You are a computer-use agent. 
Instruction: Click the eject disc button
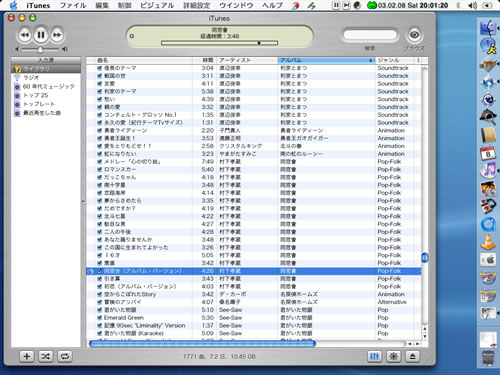coord(412,356)
